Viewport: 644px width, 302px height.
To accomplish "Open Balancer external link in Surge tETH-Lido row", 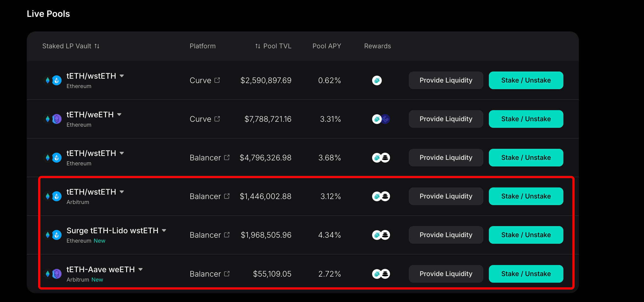I will pyautogui.click(x=227, y=235).
